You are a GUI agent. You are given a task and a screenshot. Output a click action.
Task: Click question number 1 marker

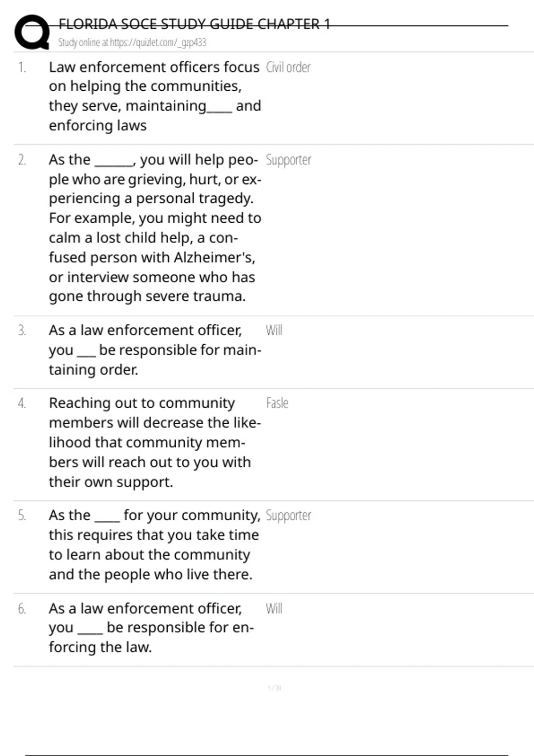22,68
